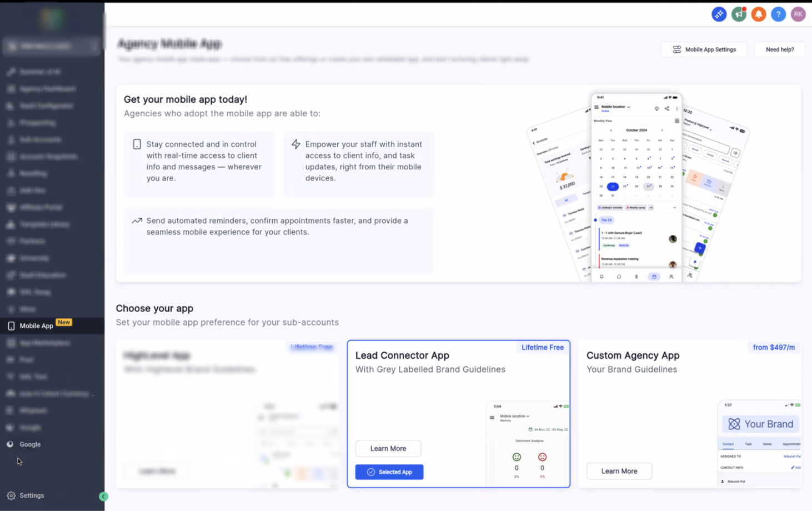Image resolution: width=812 pixels, height=511 pixels.
Task: Open Mobile App in the sidebar
Action: click(x=52, y=326)
